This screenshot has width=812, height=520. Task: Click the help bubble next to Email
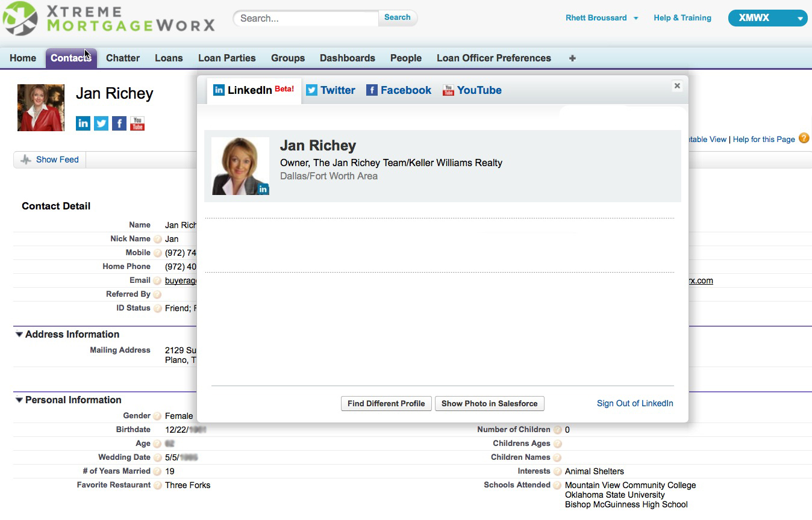tap(158, 281)
